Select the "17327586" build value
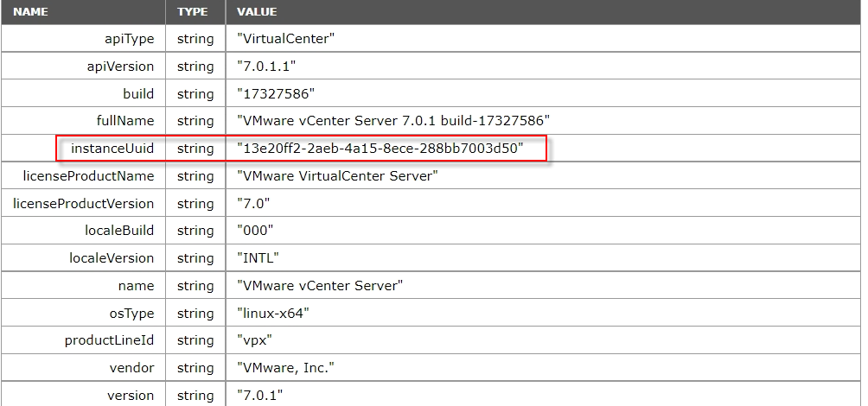This screenshot has width=868, height=406. coord(276,93)
